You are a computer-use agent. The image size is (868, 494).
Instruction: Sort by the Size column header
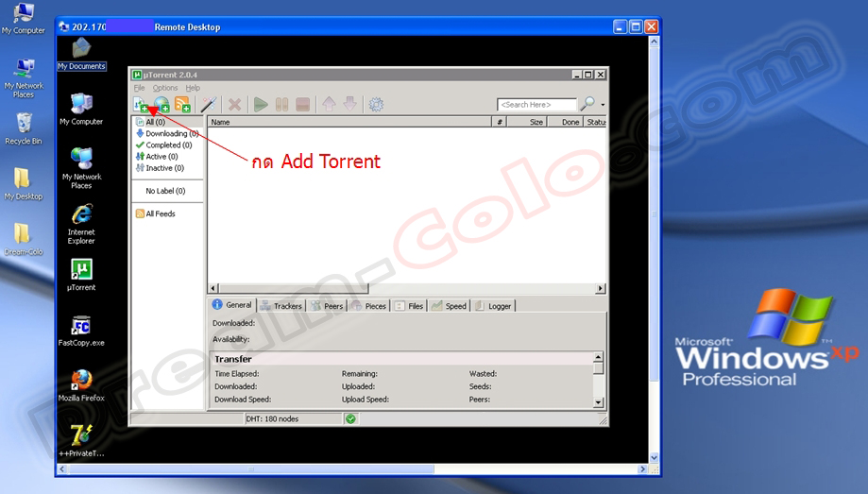point(527,122)
